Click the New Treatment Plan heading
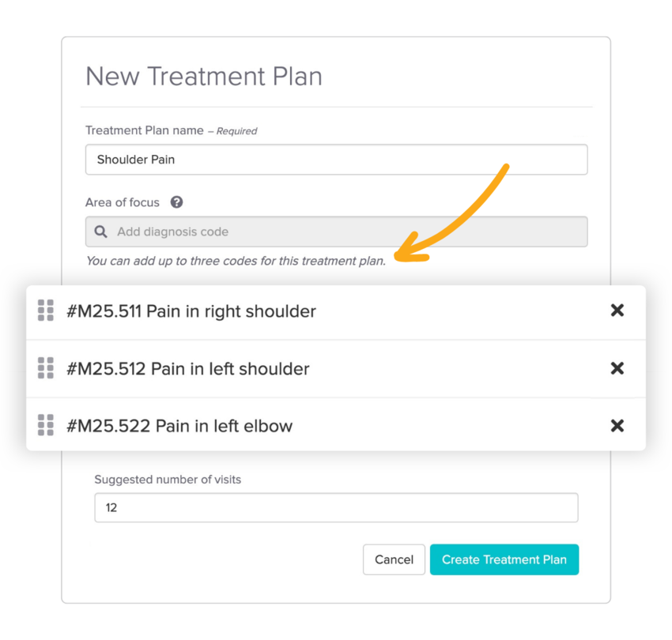Viewport: 672px width, 640px height. pos(204,77)
